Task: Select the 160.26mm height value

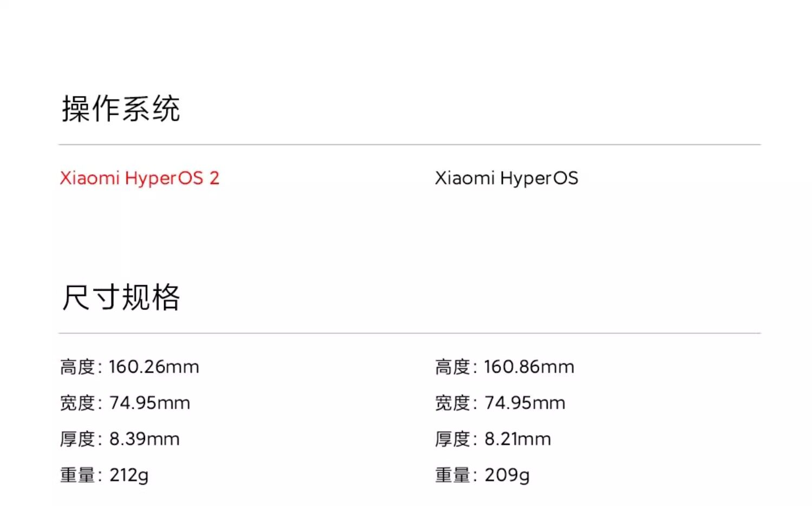Action: 154,367
